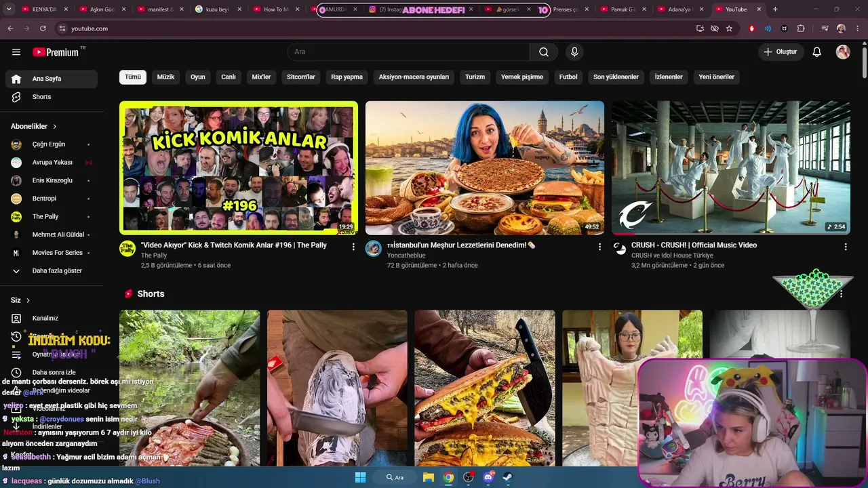Image resolution: width=868 pixels, height=488 pixels.
Task: Click the page vertical scrollbar
Action: (x=864, y=63)
